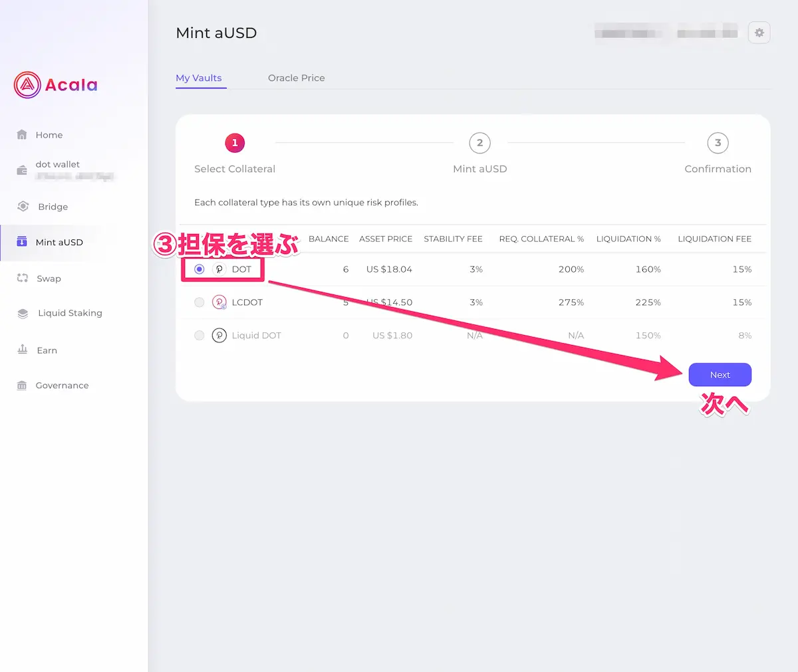Screen dimensions: 798x672
Task: Click the 160% liquidation value for DOT
Action: click(648, 269)
